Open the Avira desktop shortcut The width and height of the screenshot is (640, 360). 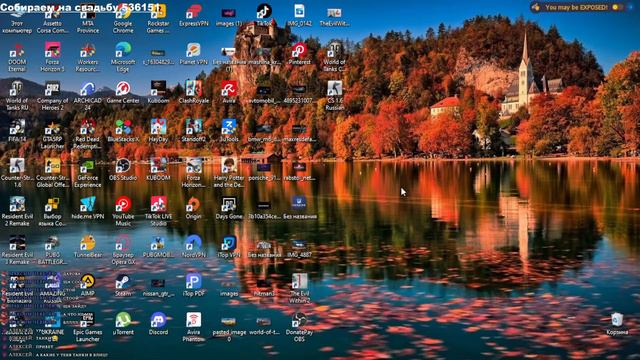coord(229,93)
